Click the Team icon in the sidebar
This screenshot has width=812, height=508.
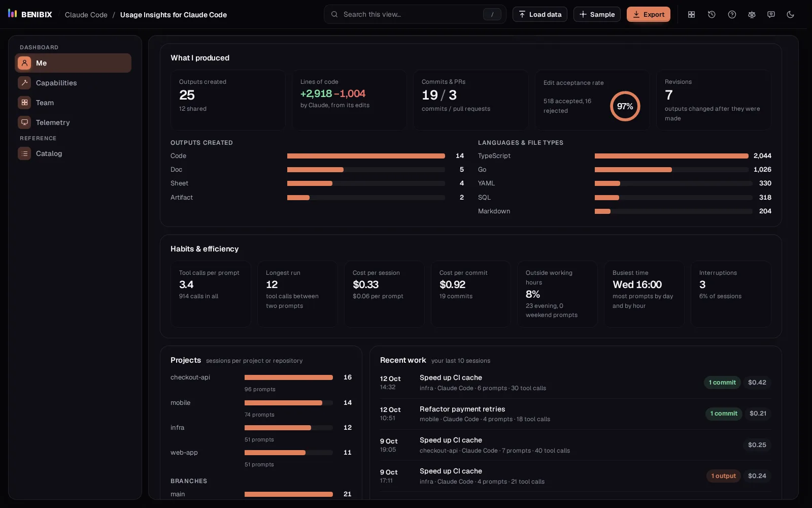pos(24,103)
